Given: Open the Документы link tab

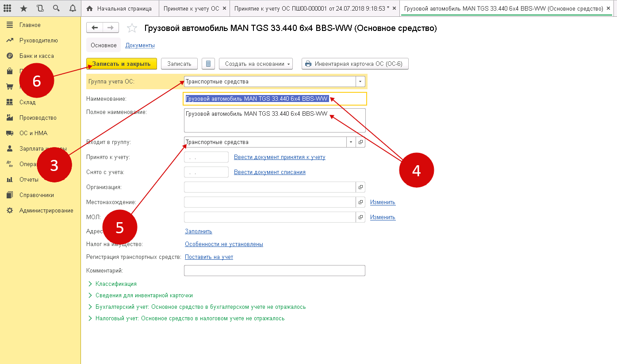Looking at the screenshot, I should [140, 45].
